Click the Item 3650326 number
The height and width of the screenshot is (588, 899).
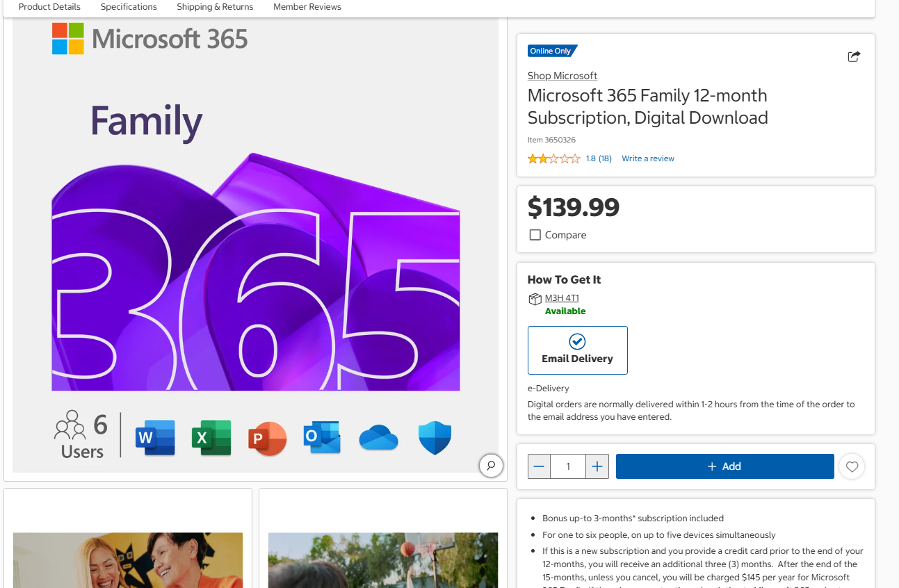coord(551,140)
